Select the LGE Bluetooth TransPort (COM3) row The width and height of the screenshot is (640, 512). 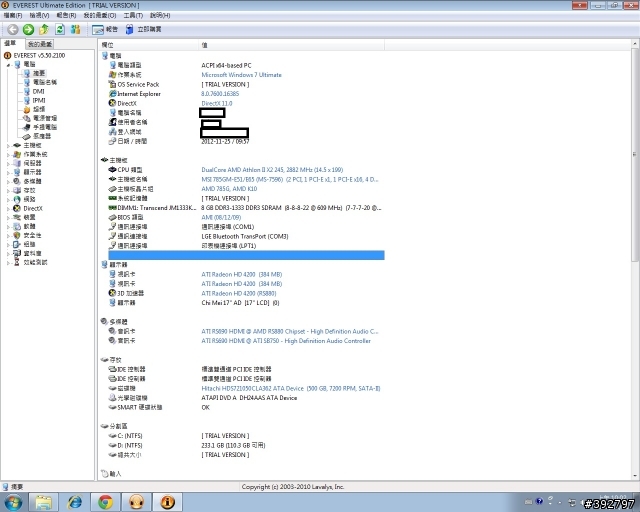click(x=245, y=236)
